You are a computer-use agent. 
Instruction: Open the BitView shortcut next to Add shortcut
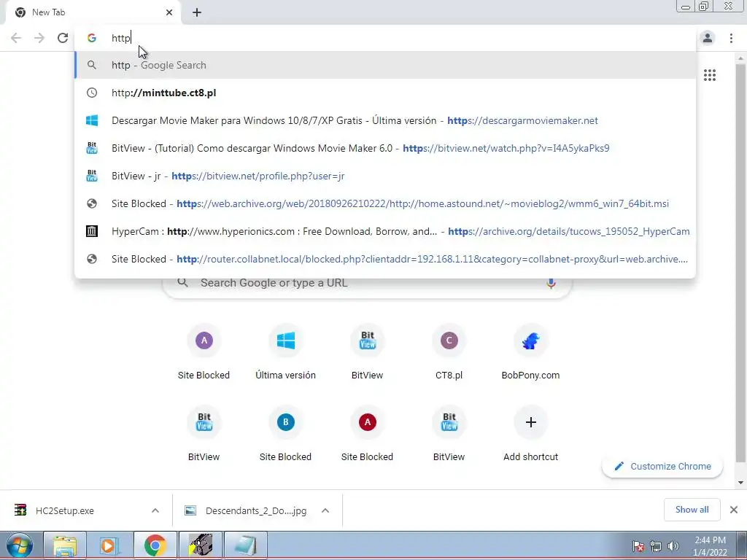449,433
